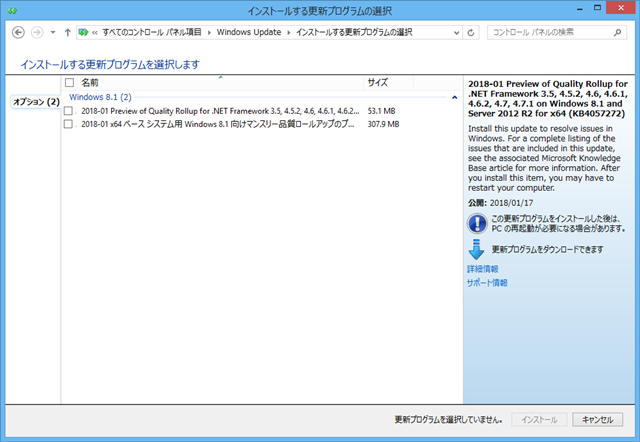Click the 307.9 MB size value
The height and width of the screenshot is (442, 640).
click(x=383, y=124)
